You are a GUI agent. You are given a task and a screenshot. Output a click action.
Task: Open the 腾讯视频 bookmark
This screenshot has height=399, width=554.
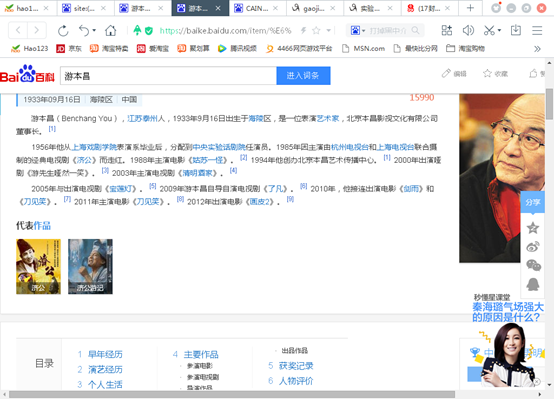(x=237, y=48)
